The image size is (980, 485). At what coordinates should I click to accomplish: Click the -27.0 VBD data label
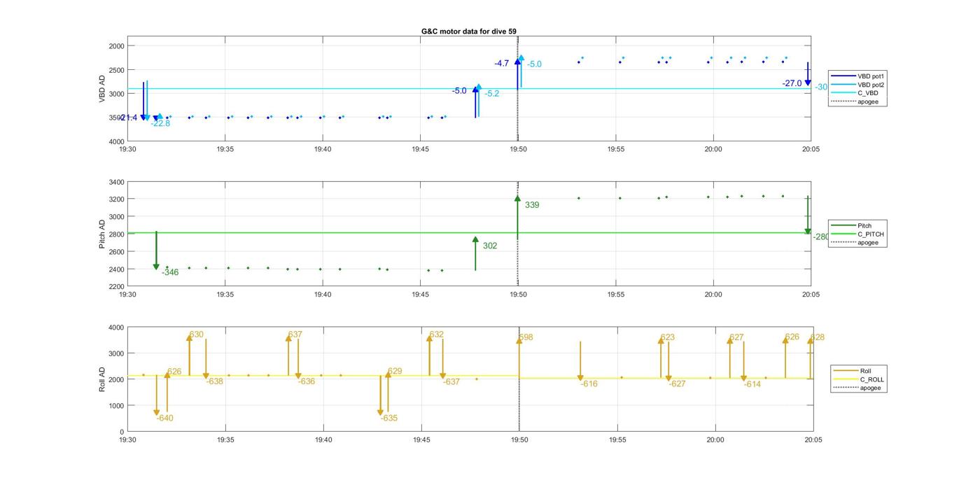(792, 83)
